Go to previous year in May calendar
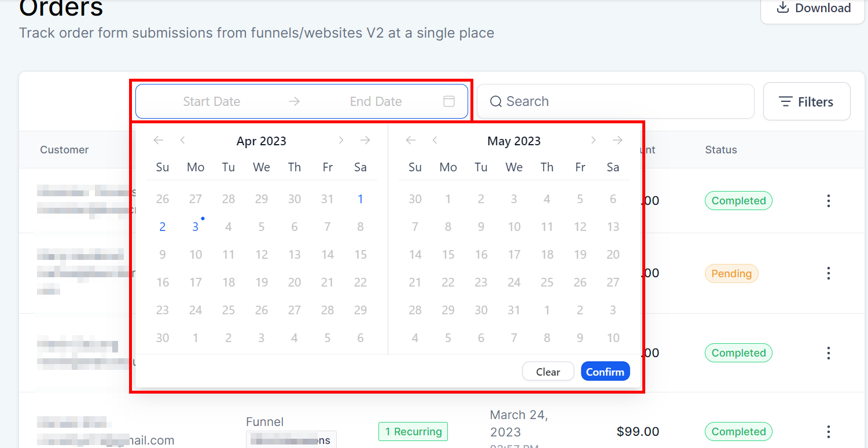 411,140
